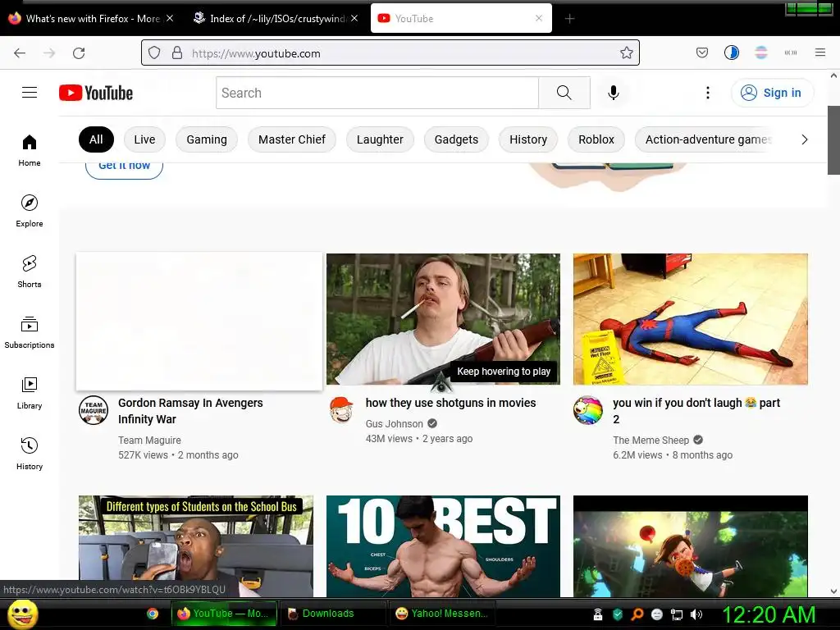Open Subscriptions in sidebar
The height and width of the screenshot is (630, 840).
[x=30, y=332]
